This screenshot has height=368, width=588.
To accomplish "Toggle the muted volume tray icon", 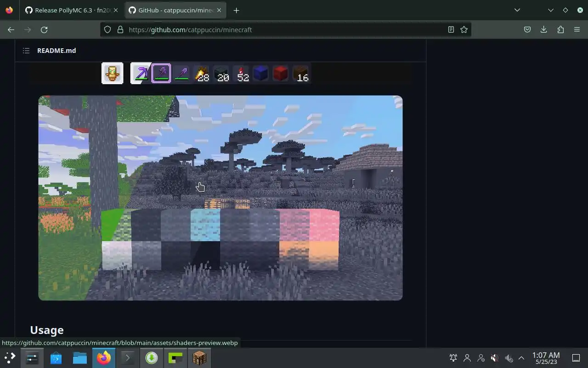I will point(494,358).
